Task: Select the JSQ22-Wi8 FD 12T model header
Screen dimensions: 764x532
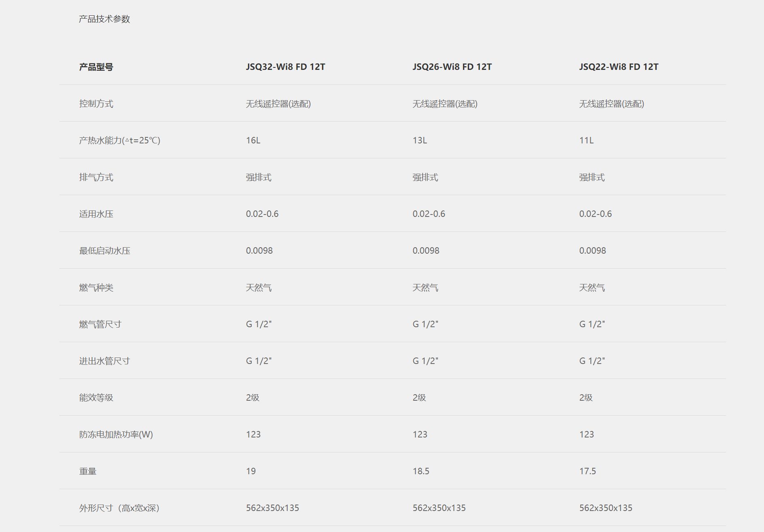Action: coord(619,67)
